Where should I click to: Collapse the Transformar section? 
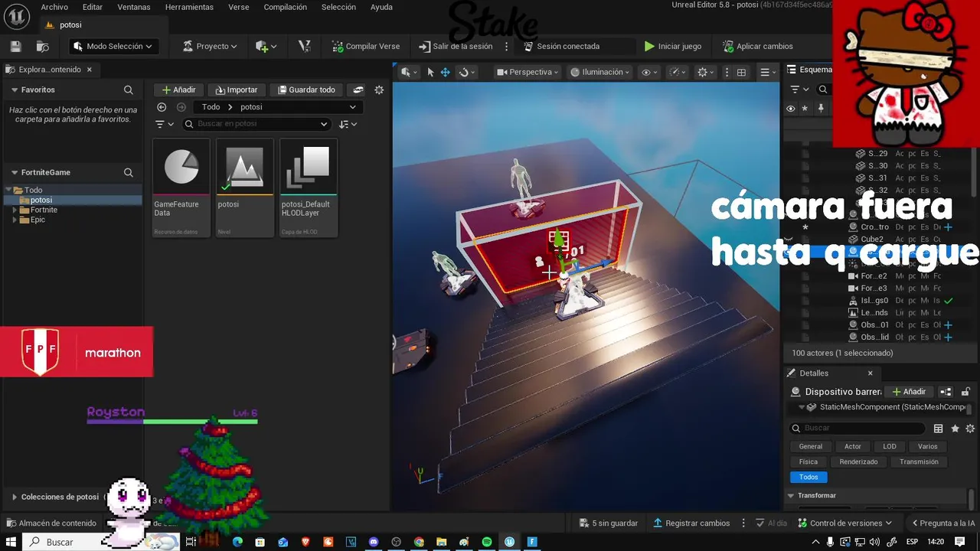click(792, 496)
